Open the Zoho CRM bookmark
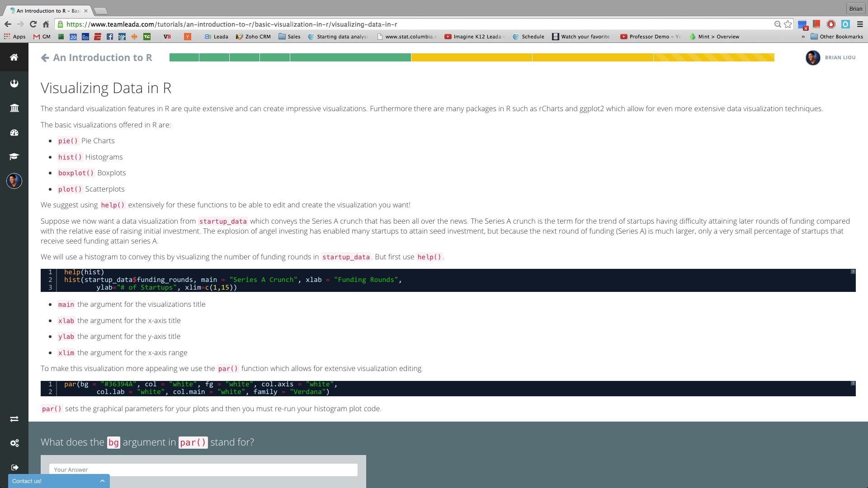 coord(253,37)
